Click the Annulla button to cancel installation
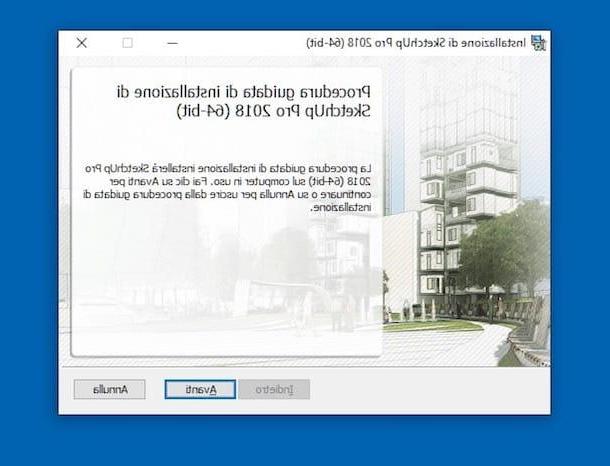Viewport: 610px width, 466px height. (110, 389)
